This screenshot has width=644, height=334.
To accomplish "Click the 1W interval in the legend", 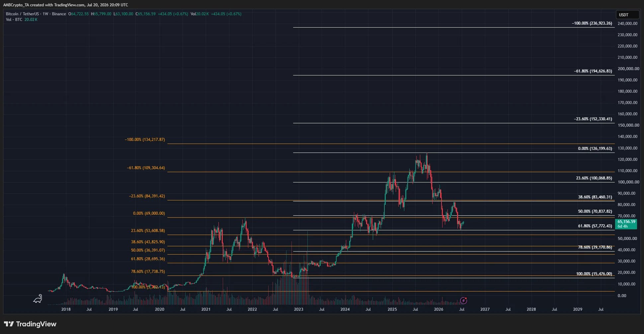I will pyautogui.click(x=45, y=14).
